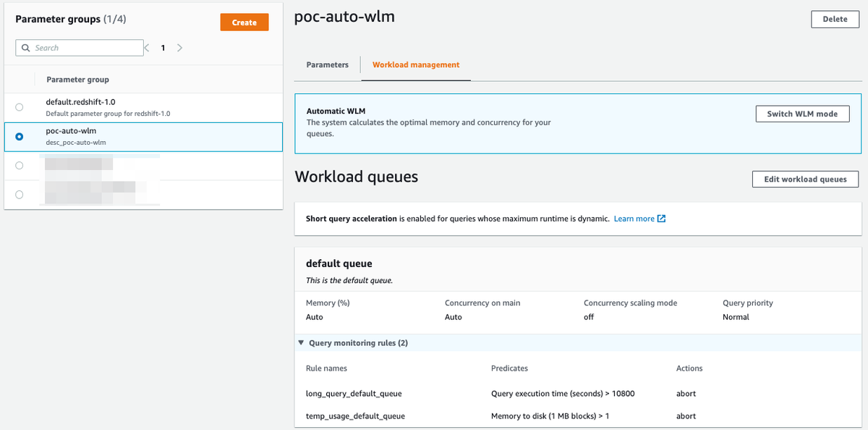
Task: Select the poc-auto-wlm radio button
Action: coord(19,136)
